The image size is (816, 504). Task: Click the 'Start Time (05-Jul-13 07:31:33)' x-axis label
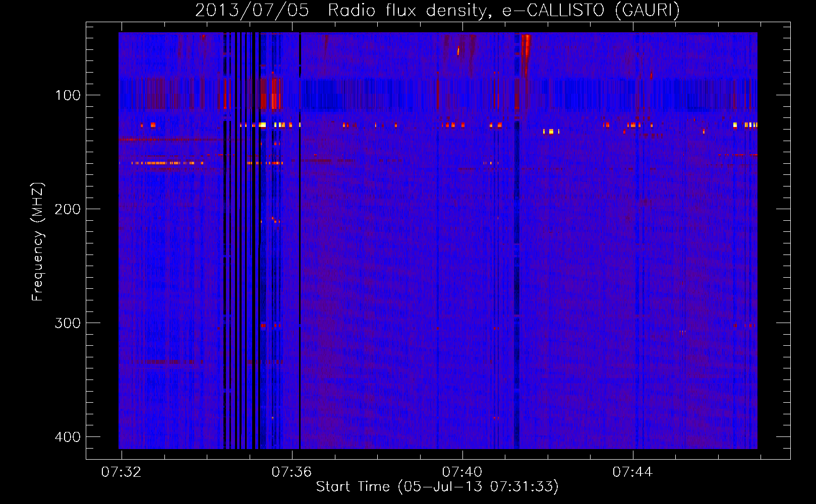pos(437,487)
